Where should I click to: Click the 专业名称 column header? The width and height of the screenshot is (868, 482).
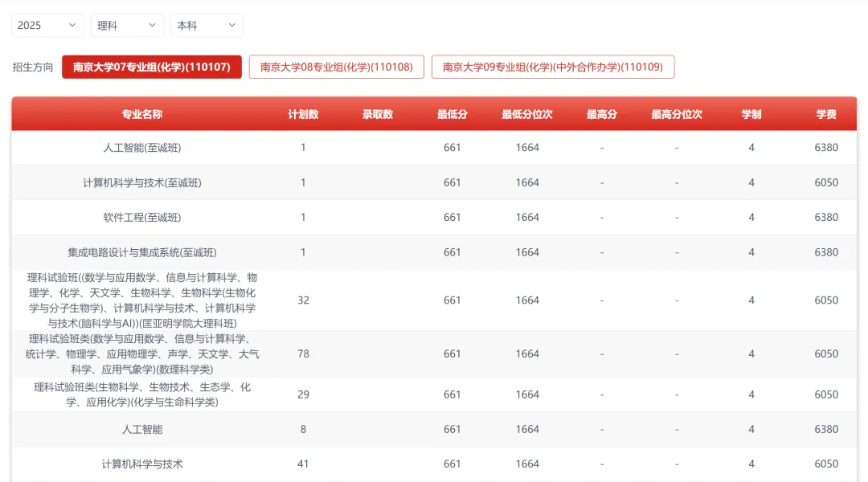click(142, 115)
